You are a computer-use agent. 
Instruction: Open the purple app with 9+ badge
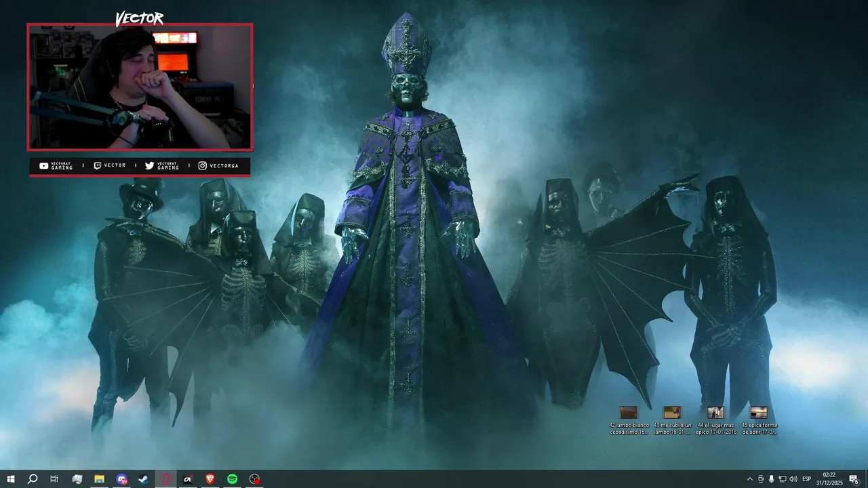pos(121,479)
